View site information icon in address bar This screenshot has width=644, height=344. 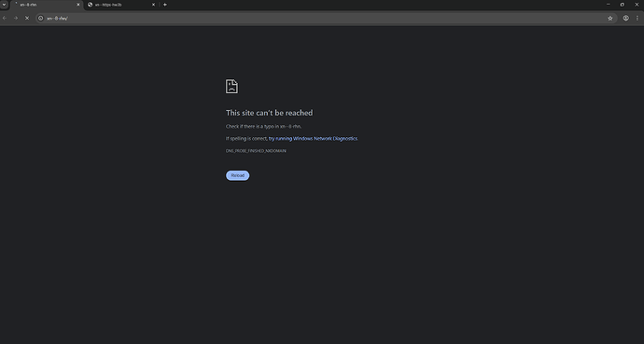41,18
